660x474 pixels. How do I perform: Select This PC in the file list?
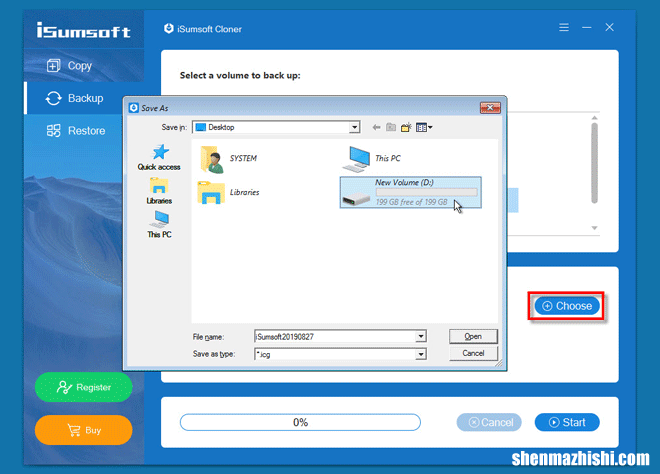[371, 159]
